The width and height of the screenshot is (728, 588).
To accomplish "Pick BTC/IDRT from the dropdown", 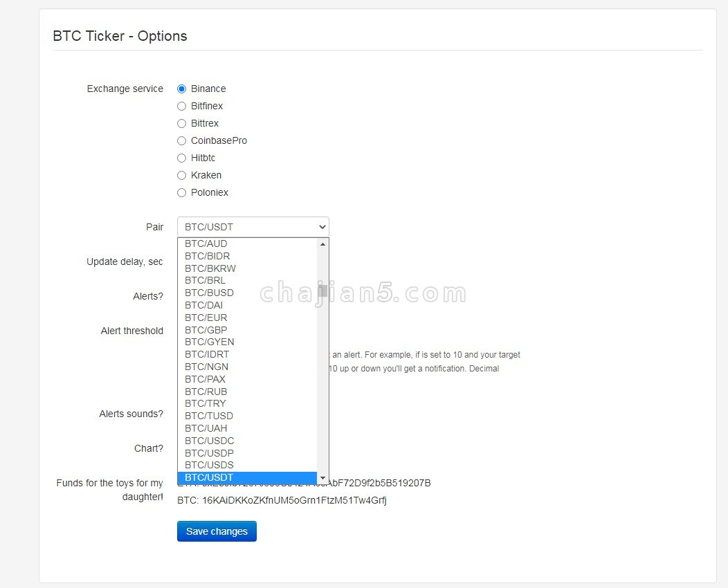I will tap(248, 354).
